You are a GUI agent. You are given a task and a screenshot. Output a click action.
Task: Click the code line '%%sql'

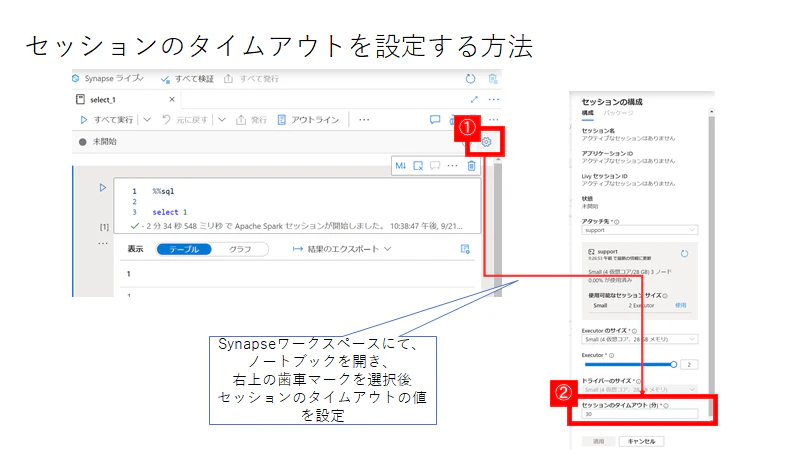(x=163, y=191)
